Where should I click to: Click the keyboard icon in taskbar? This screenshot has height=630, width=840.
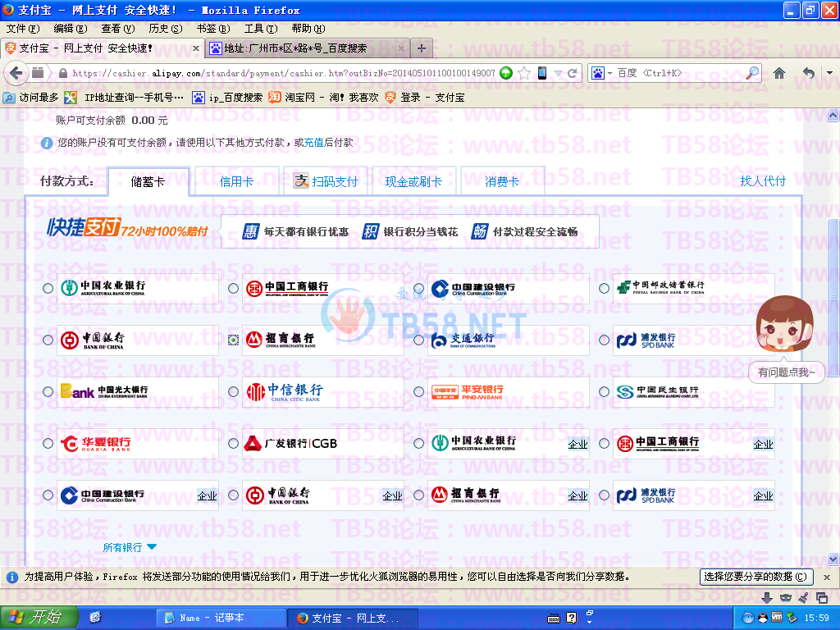[x=554, y=619]
